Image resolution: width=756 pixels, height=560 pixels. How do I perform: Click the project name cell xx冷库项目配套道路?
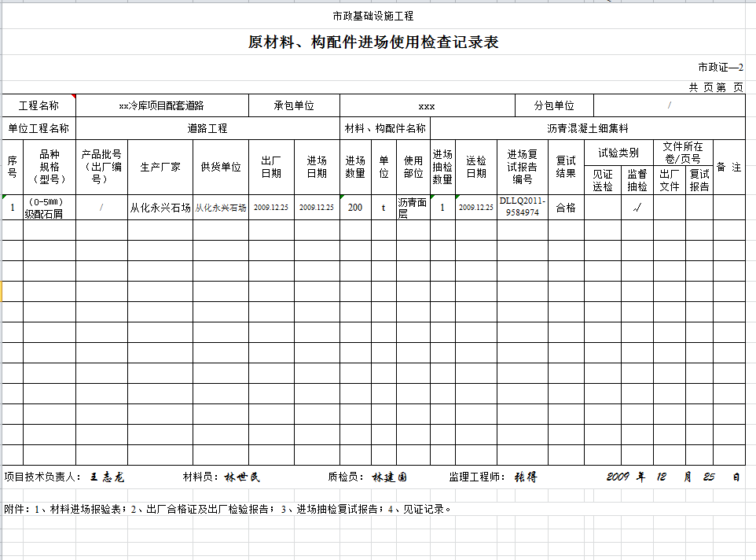click(x=162, y=105)
